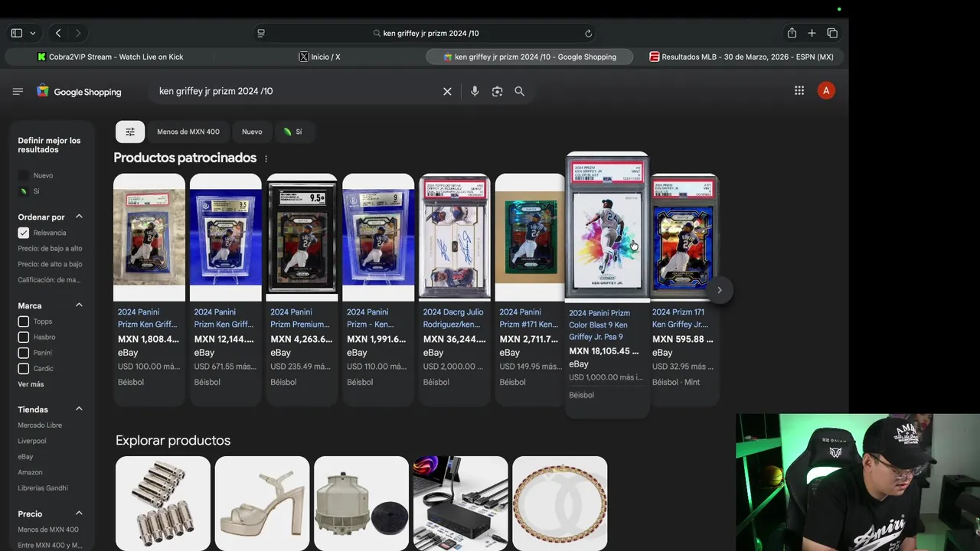Sort by Calificación option
Viewport: 980px width, 551px height.
pyautogui.click(x=49, y=280)
